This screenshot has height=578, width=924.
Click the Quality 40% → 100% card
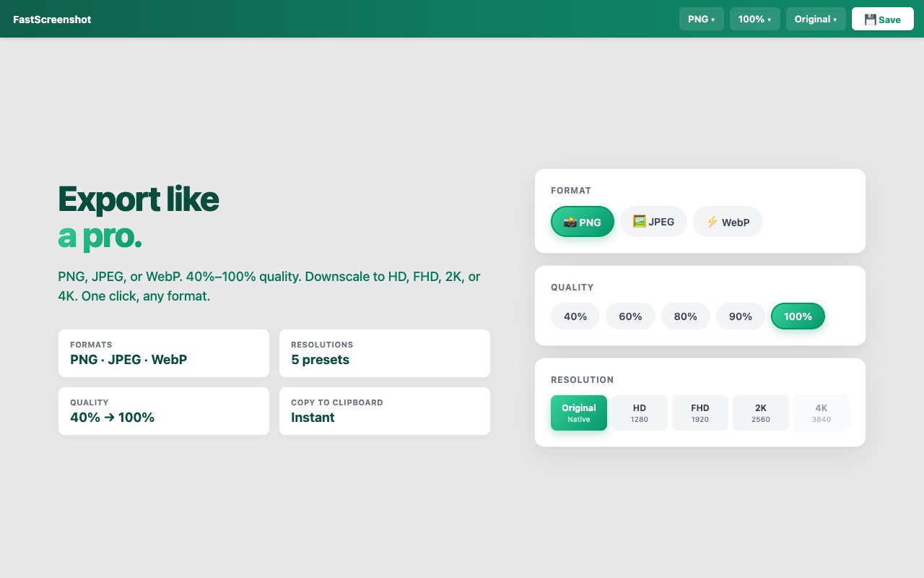click(164, 411)
